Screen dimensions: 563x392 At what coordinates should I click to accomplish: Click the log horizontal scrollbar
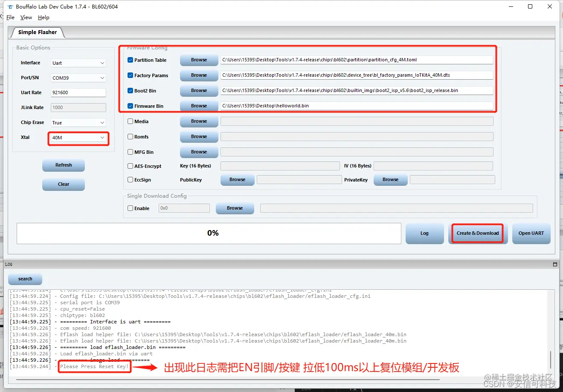tap(228, 379)
